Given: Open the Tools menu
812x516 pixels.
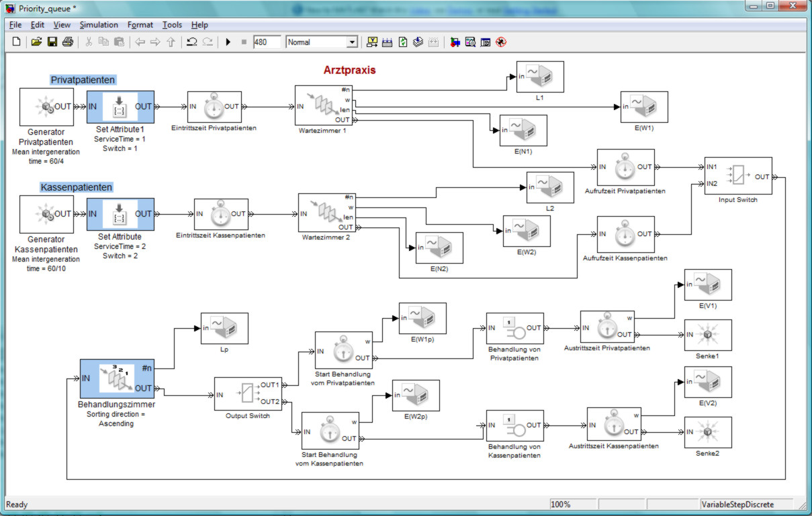Looking at the screenshot, I should pyautogui.click(x=172, y=25).
